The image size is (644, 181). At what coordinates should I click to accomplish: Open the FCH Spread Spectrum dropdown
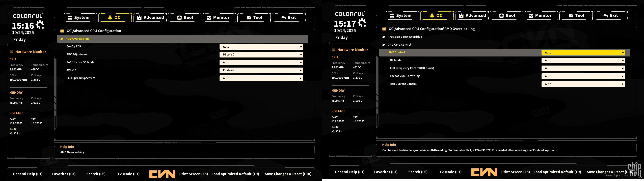point(261,78)
